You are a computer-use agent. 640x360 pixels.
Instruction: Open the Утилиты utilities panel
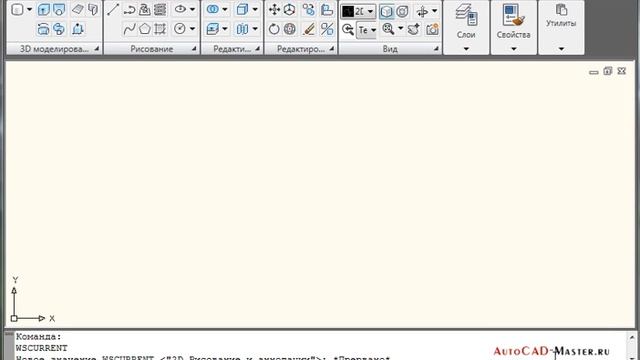point(561,27)
